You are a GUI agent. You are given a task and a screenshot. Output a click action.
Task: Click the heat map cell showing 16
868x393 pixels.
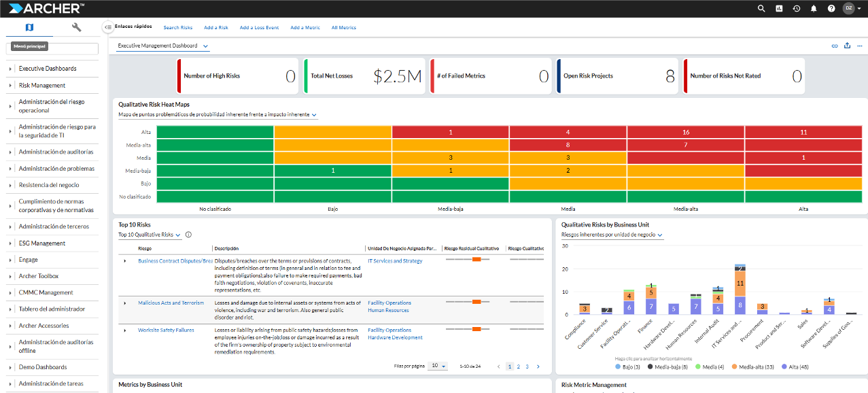tap(685, 132)
